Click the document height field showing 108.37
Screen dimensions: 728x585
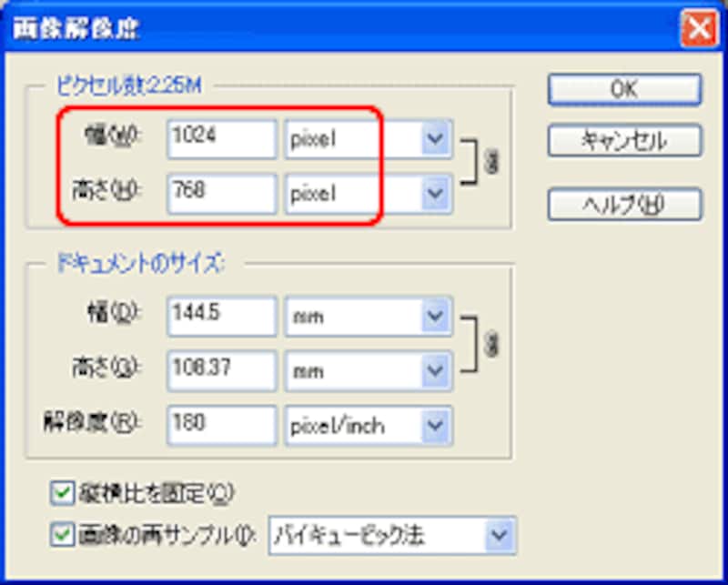(222, 371)
